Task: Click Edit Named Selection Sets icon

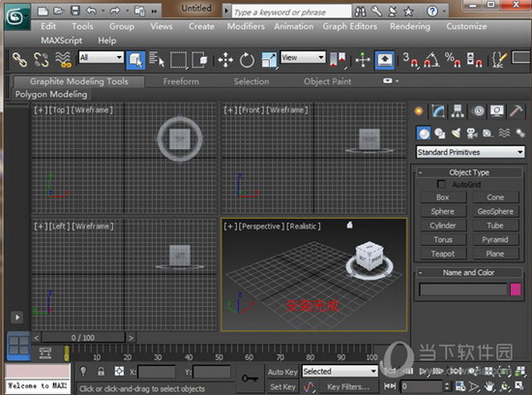Action: pos(499,60)
